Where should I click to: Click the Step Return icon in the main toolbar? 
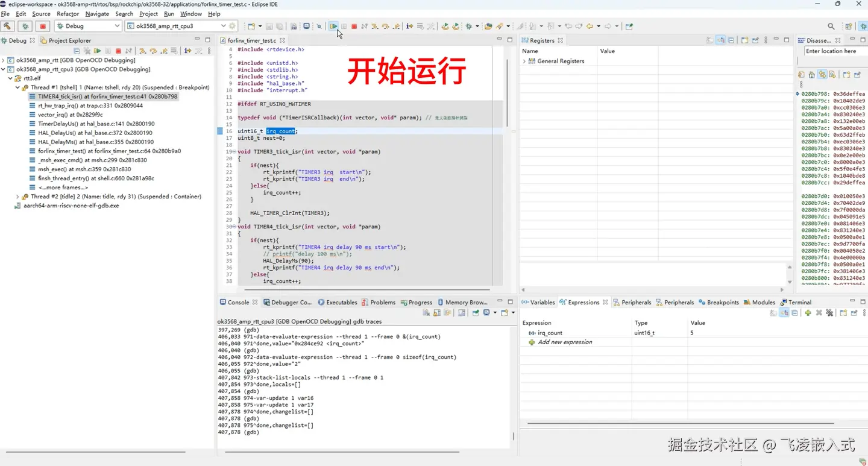tap(396, 26)
